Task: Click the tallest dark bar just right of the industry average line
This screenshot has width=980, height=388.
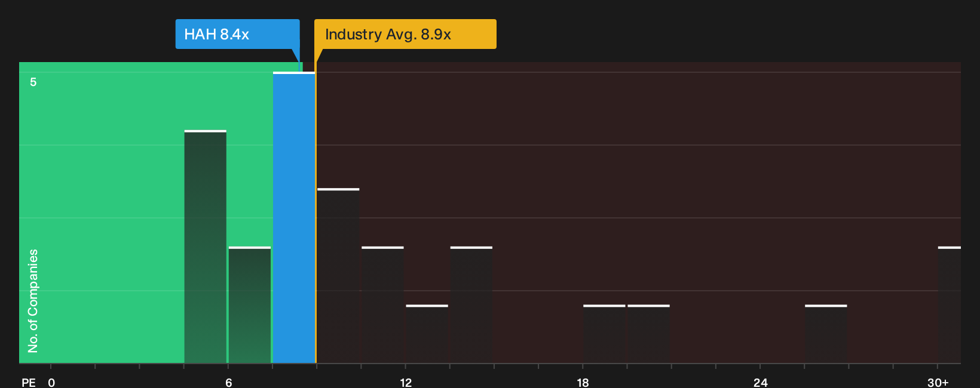Action: coord(338,276)
